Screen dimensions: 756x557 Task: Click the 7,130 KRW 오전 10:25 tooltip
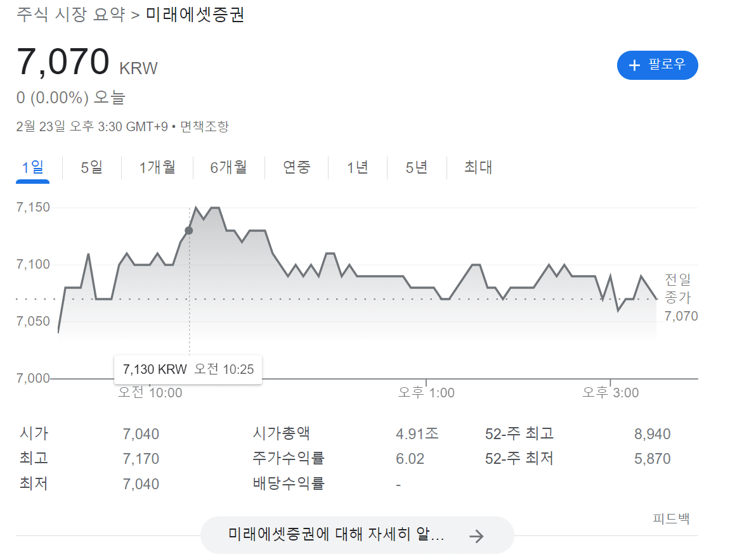(188, 369)
